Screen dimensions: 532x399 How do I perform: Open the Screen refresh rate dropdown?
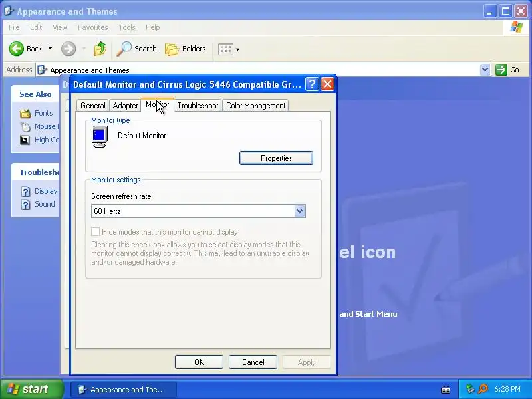tap(300, 211)
